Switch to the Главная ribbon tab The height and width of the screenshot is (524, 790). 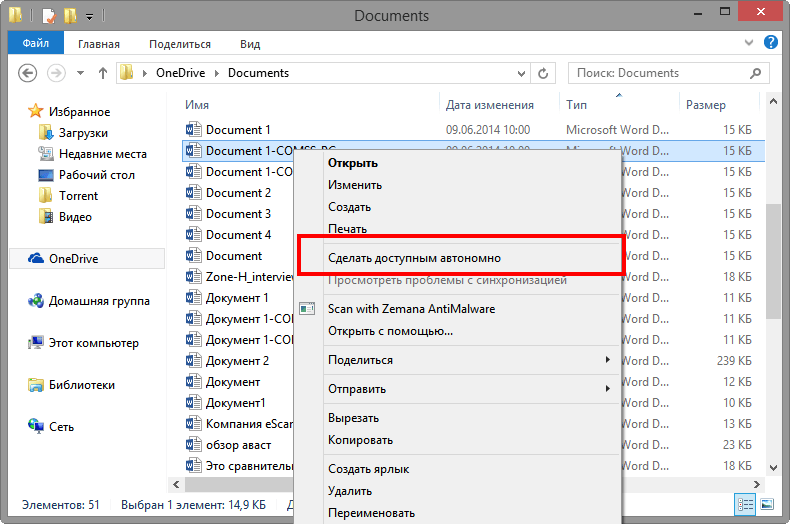[99, 44]
